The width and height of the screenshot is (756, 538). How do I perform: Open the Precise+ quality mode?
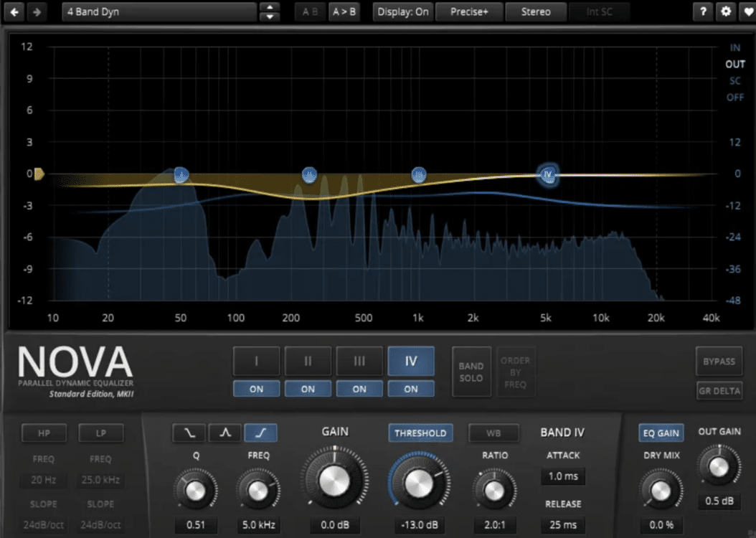[469, 12]
